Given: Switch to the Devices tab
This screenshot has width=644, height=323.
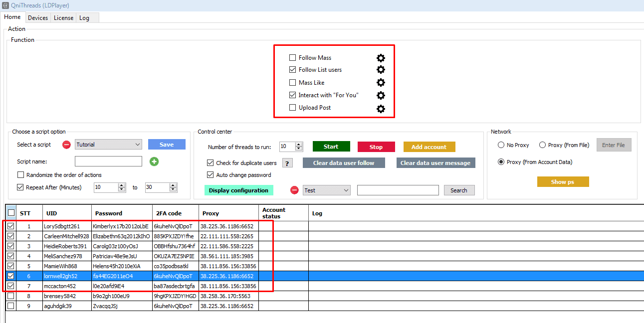Looking at the screenshot, I should [x=38, y=18].
